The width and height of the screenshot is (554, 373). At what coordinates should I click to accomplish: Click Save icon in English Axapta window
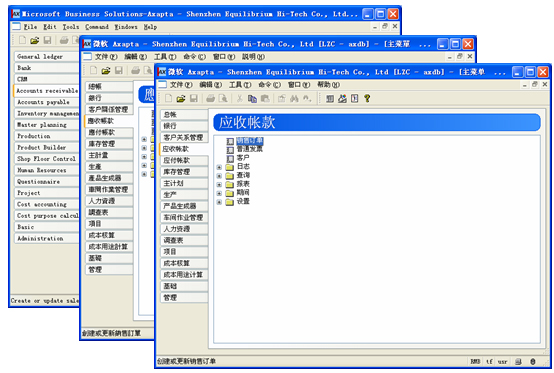click(x=47, y=41)
